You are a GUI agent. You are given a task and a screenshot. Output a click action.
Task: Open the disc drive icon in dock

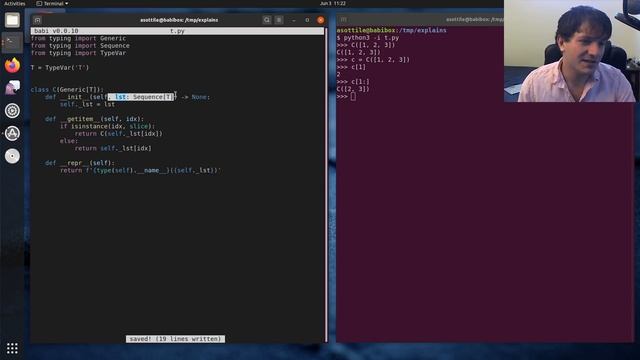pyautogui.click(x=12, y=156)
